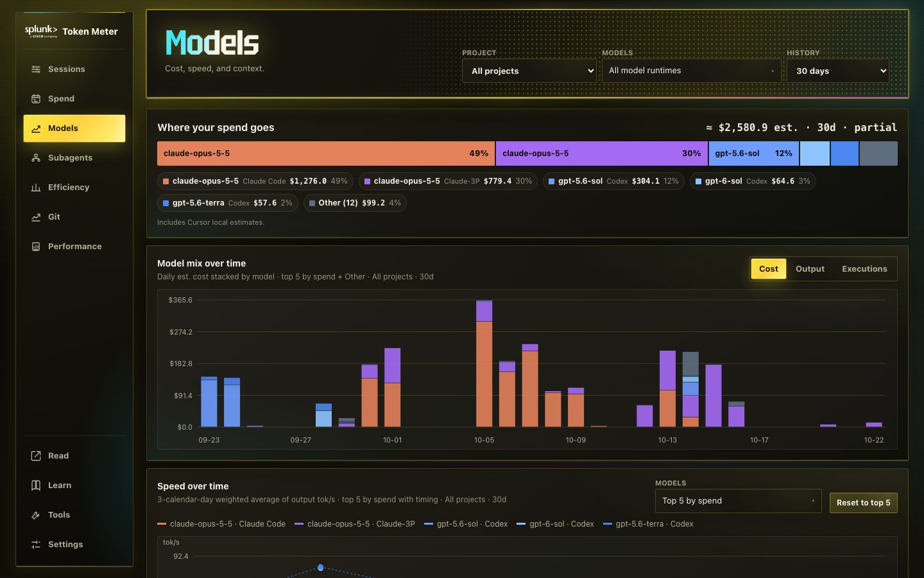The height and width of the screenshot is (578, 924).
Task: Click the Git sidebar icon
Action: (x=36, y=217)
